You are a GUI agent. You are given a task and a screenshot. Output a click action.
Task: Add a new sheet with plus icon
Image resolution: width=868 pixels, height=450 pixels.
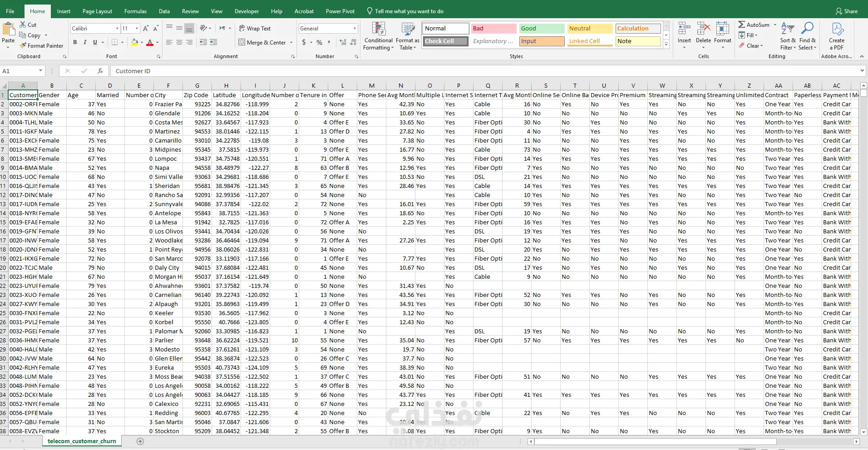(140, 441)
